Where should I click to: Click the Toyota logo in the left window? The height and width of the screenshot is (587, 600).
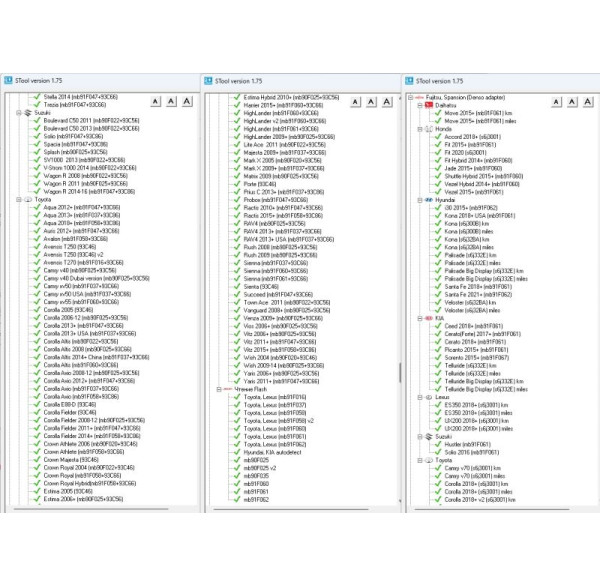click(x=26, y=199)
